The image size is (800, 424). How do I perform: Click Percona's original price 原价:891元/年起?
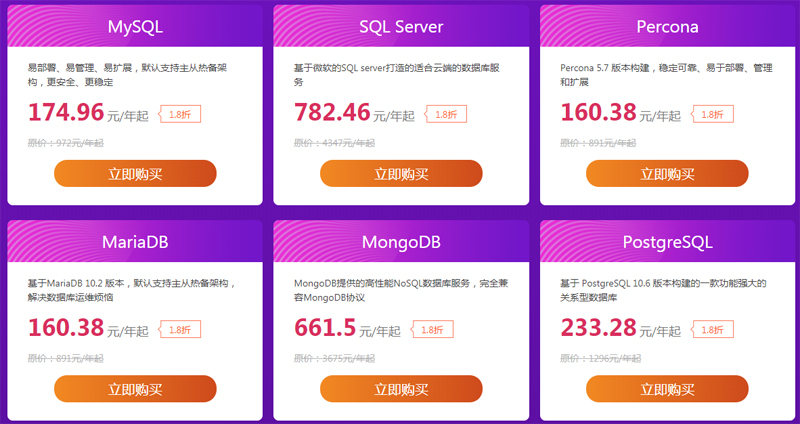coord(598,143)
